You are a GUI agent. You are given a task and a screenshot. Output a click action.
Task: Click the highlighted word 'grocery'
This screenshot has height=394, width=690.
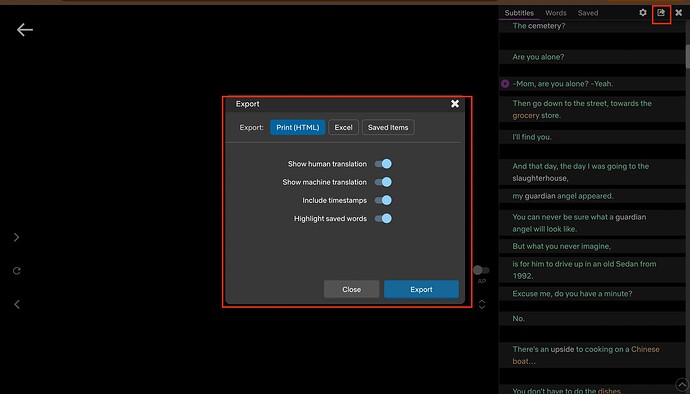coord(526,115)
